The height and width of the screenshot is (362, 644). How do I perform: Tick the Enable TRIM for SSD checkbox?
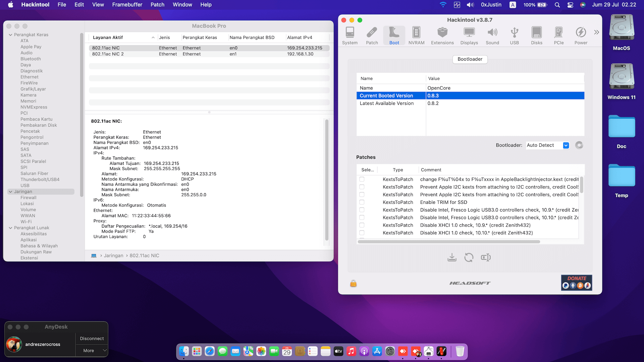[362, 202]
